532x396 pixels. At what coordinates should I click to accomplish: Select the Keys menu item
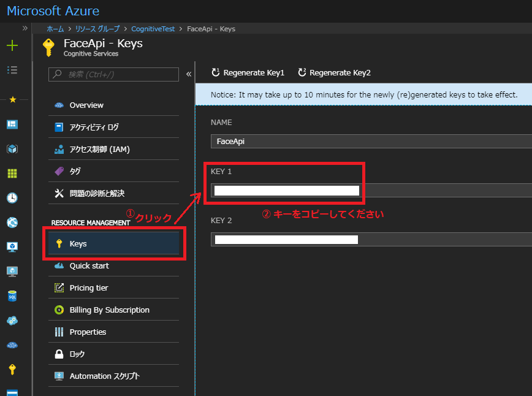tap(113, 243)
